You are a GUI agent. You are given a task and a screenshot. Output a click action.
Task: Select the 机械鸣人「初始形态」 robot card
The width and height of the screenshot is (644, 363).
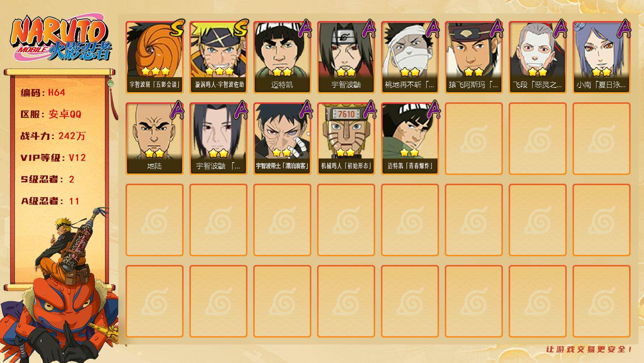346,139
